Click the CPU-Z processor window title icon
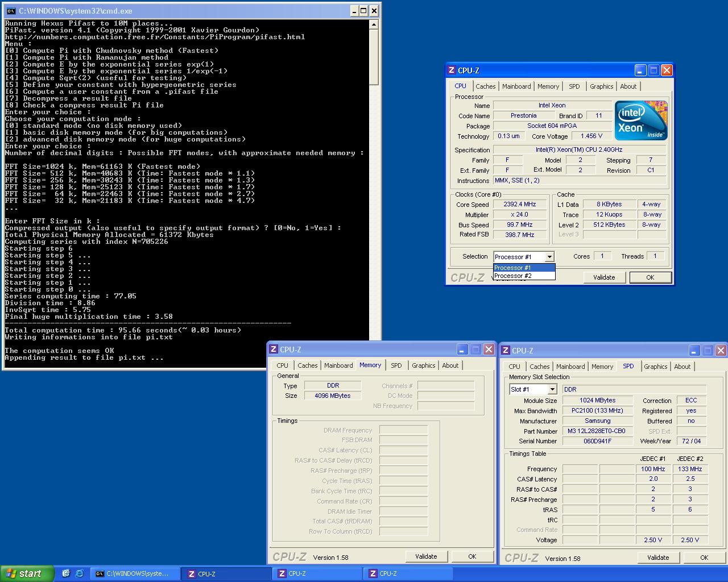728x582 pixels. (x=452, y=70)
